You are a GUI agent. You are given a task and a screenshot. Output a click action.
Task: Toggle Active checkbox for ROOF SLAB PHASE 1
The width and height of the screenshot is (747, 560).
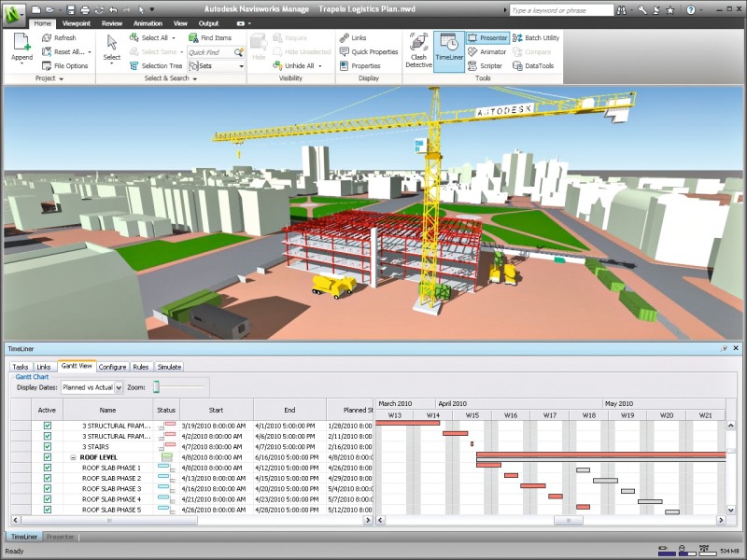tap(48, 468)
